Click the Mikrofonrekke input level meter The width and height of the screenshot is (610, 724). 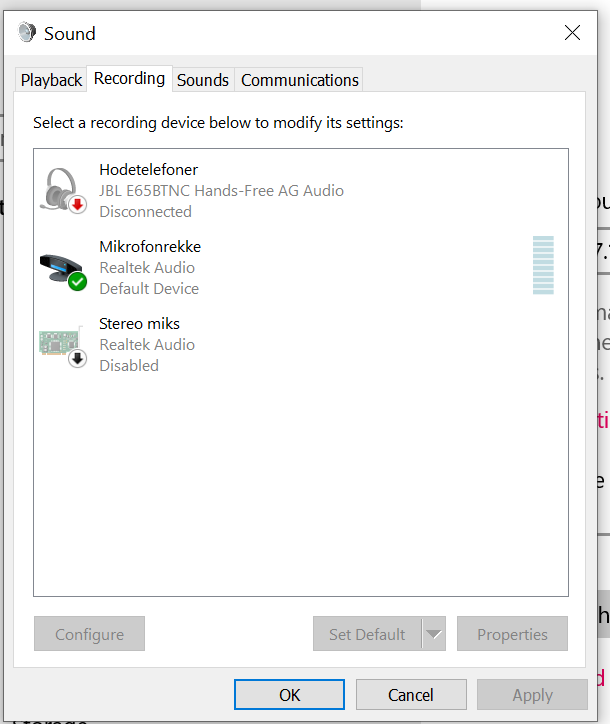(x=542, y=265)
